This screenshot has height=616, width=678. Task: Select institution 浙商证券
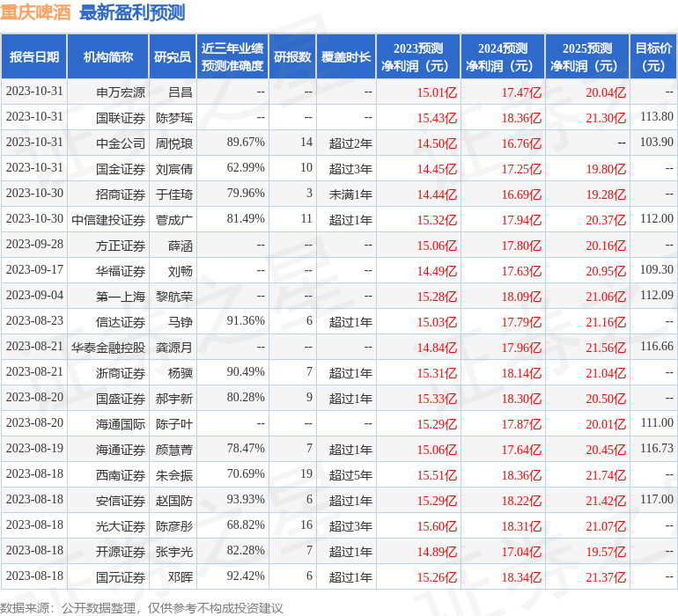pos(121,373)
